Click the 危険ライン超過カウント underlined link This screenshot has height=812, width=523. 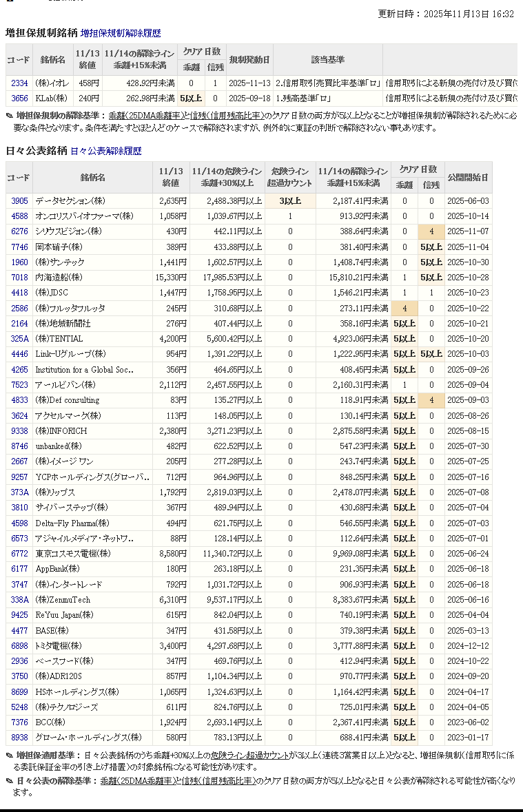tap(250, 756)
